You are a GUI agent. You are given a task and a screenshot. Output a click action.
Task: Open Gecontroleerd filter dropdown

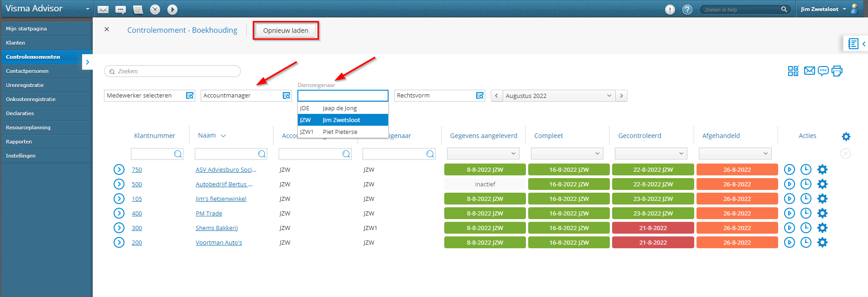tap(651, 154)
